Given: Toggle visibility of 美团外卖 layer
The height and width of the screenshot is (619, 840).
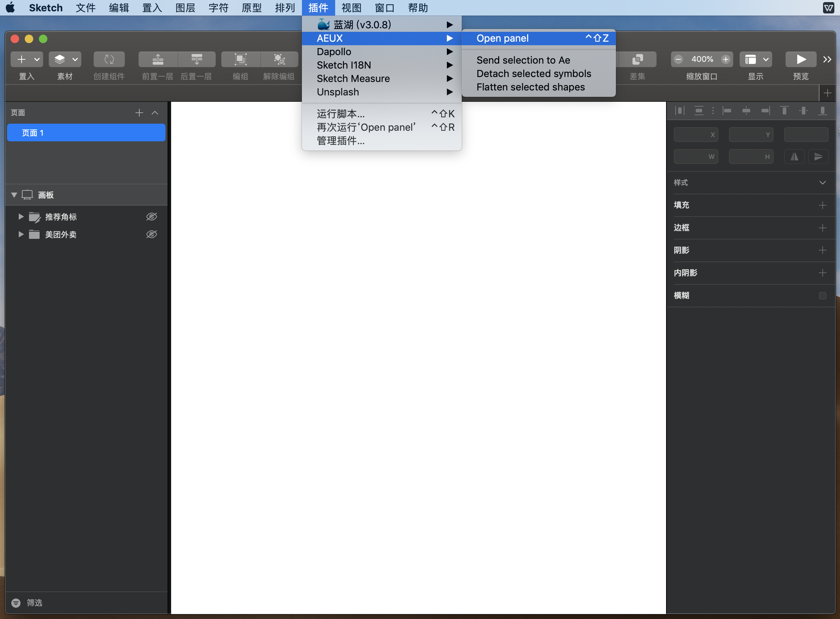Looking at the screenshot, I should 151,235.
